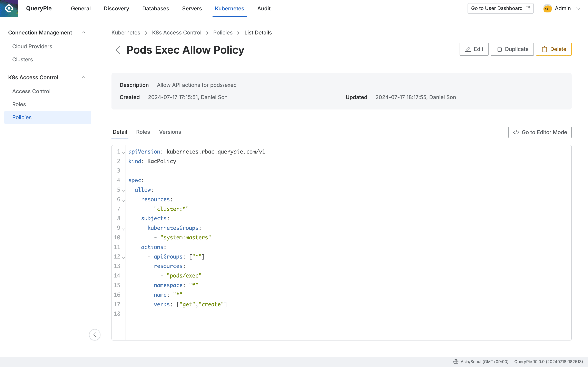Fold the allow block on line 5

124,191
